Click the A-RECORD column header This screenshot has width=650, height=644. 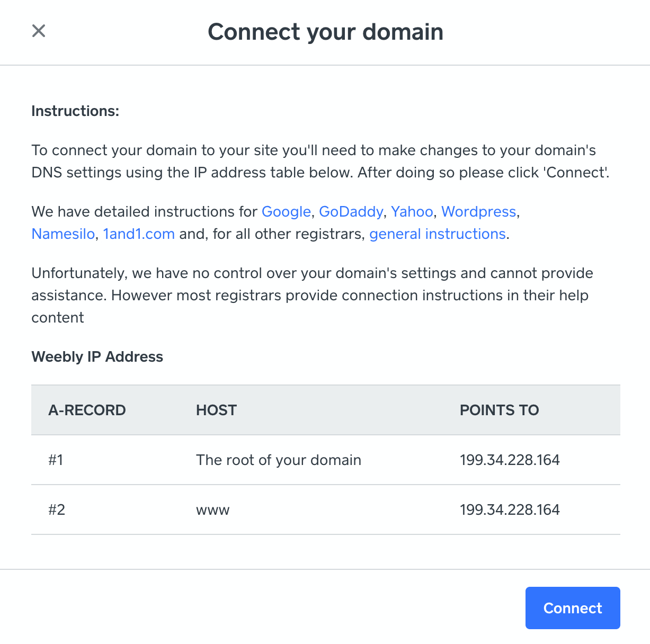(87, 410)
